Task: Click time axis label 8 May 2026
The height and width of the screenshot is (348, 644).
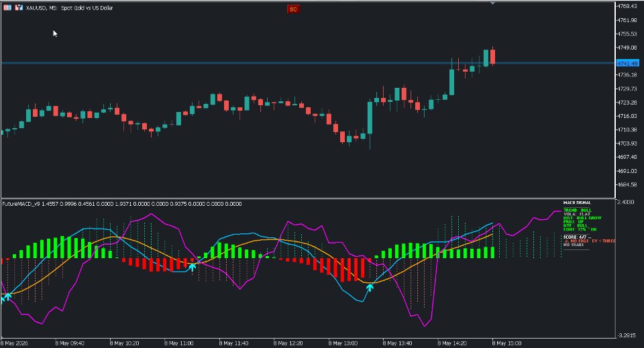Action: pos(14,343)
